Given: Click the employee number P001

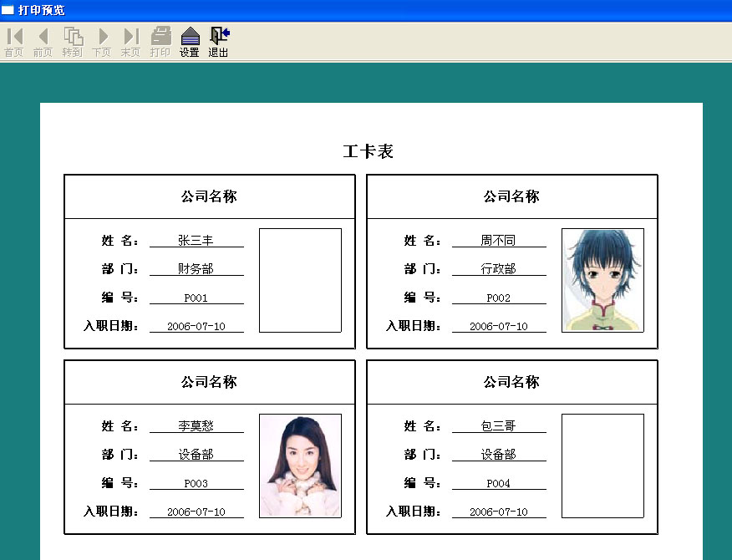Looking at the screenshot, I should click(x=196, y=298).
